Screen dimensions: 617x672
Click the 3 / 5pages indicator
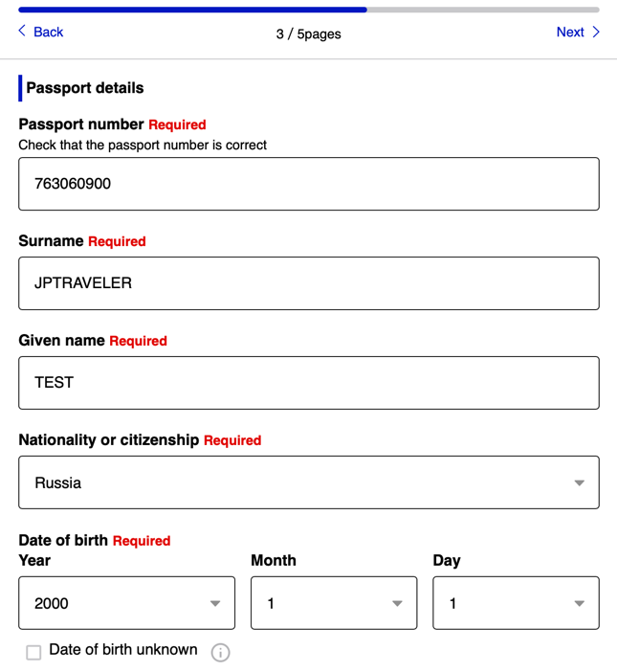click(x=308, y=34)
